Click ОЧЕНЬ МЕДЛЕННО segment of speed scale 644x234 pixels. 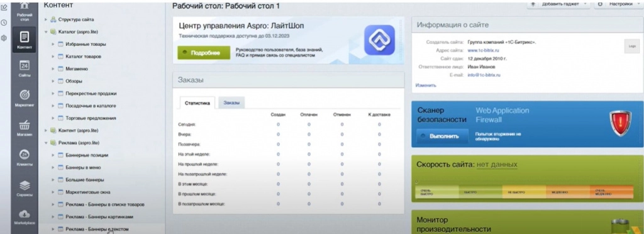[611, 192]
